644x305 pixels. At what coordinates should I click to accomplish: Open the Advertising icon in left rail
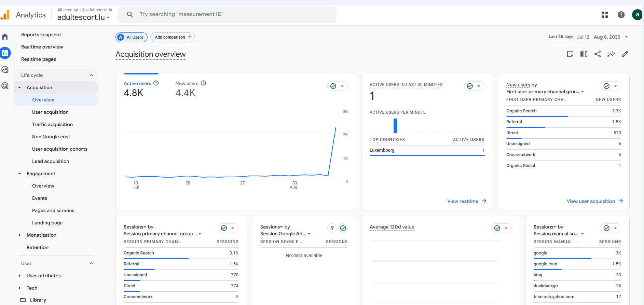[5, 86]
